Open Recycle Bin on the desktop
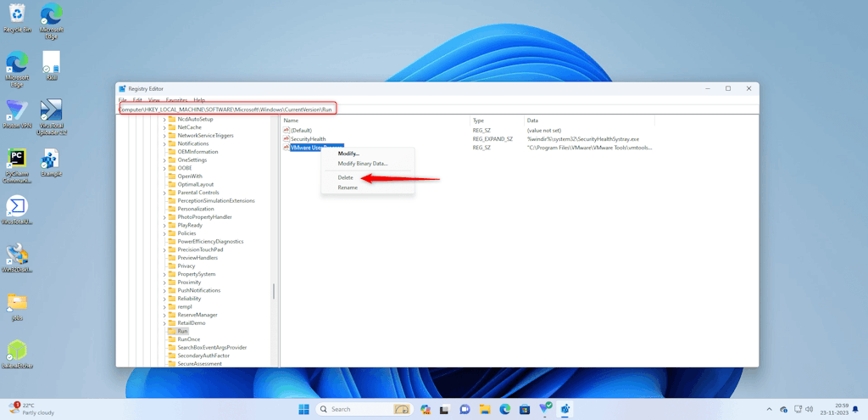Viewport: 868px width, 420px height. [x=18, y=19]
